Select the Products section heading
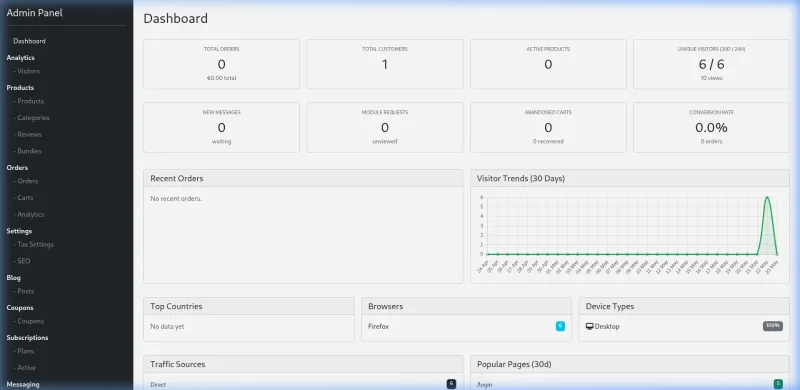This screenshot has height=390, width=800. point(20,88)
